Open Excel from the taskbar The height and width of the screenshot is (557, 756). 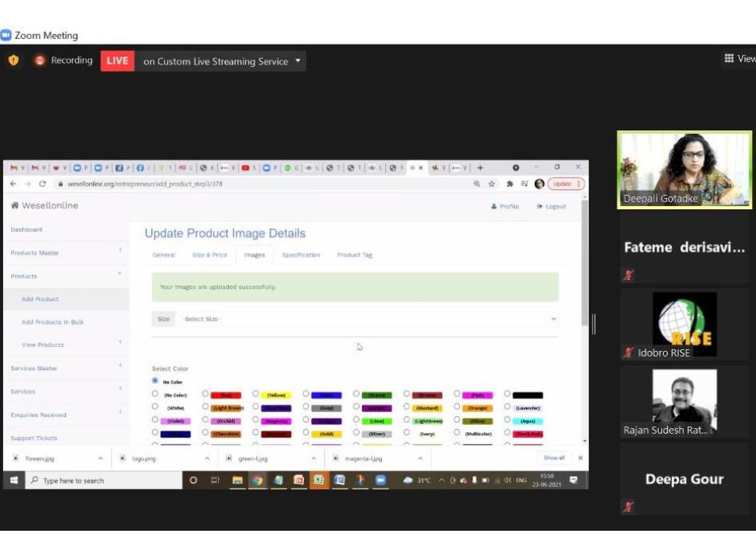(318, 481)
